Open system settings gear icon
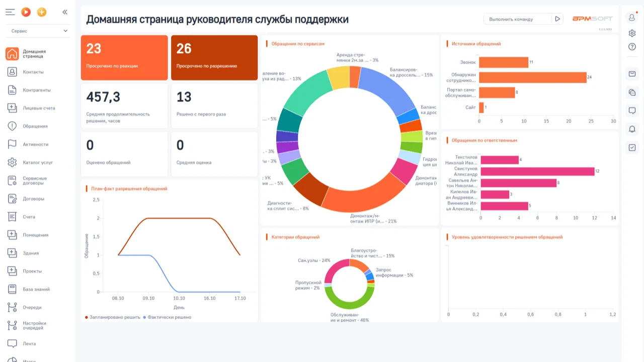 coord(632,33)
